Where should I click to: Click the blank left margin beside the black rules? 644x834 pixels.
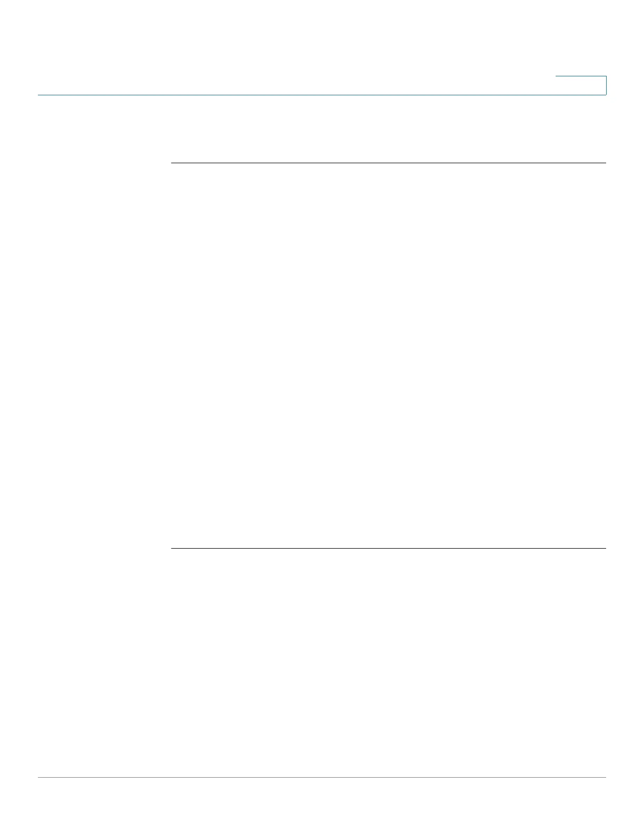click(104, 355)
